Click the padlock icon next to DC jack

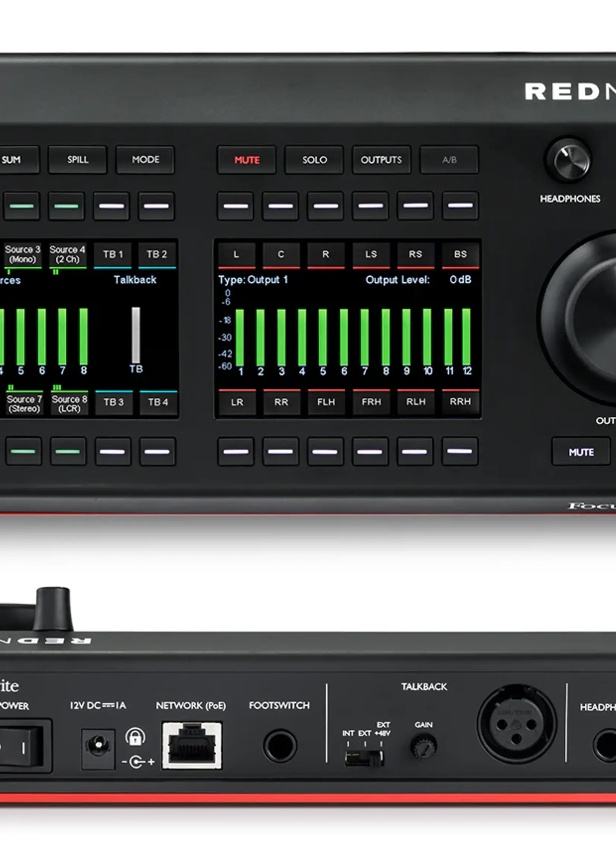(135, 737)
